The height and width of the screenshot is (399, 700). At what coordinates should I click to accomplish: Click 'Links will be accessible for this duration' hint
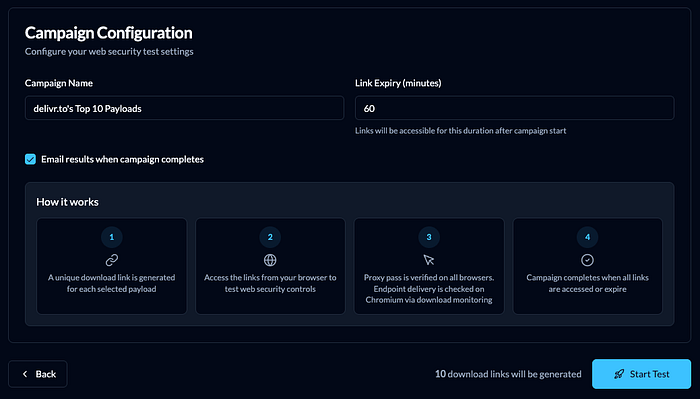click(x=460, y=131)
